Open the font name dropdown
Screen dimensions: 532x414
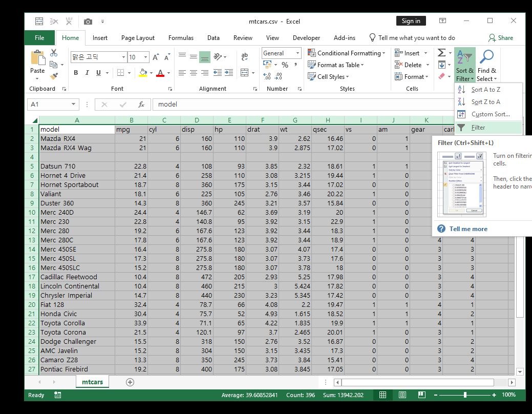tap(123, 57)
